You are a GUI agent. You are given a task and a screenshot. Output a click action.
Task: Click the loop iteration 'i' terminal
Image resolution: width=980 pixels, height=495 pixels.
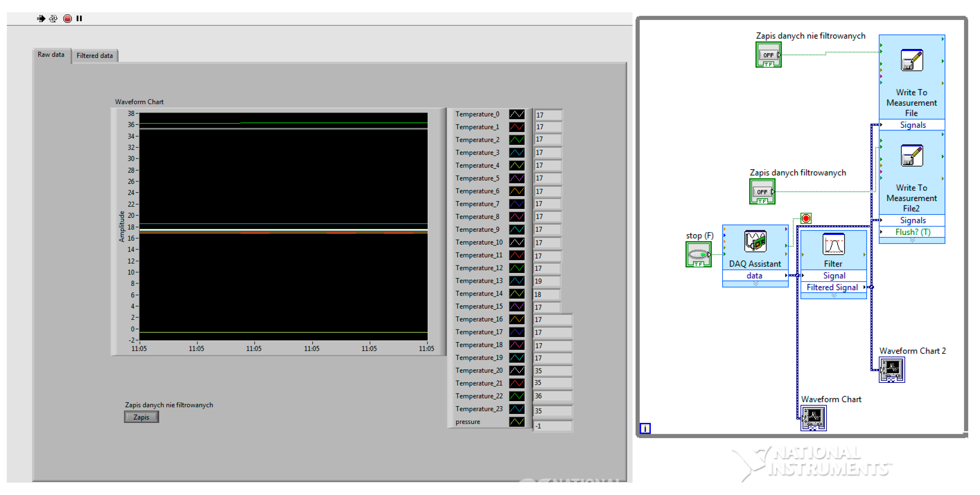[x=645, y=428]
